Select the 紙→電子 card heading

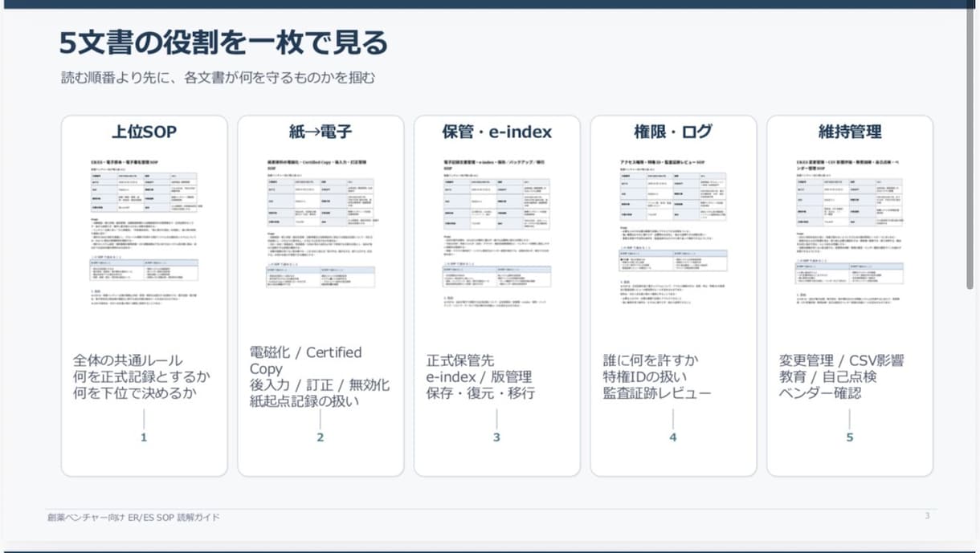(x=321, y=132)
